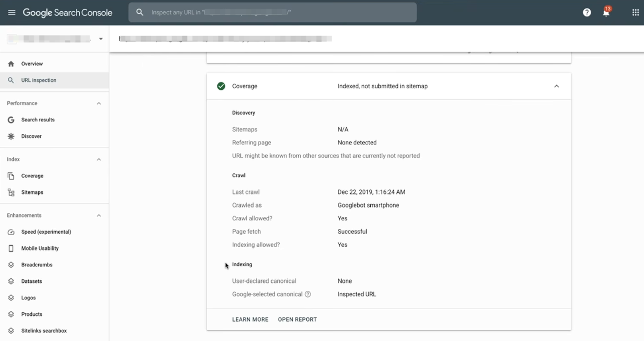Click the Sitemaps 'N/A' value
644x341 pixels.
343,129
